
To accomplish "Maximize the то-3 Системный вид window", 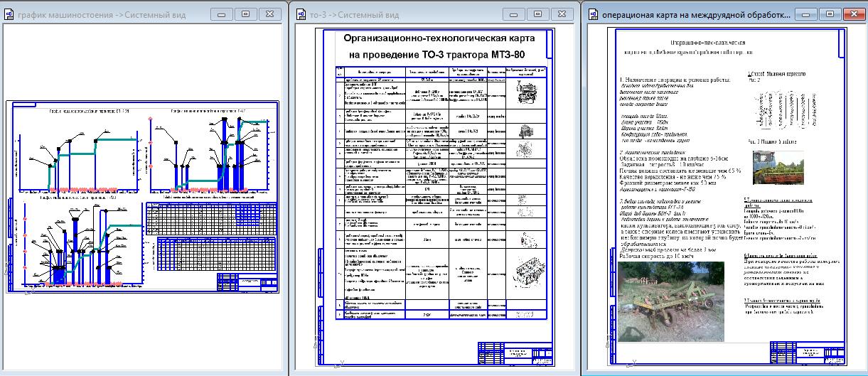I will tap(537, 14).
